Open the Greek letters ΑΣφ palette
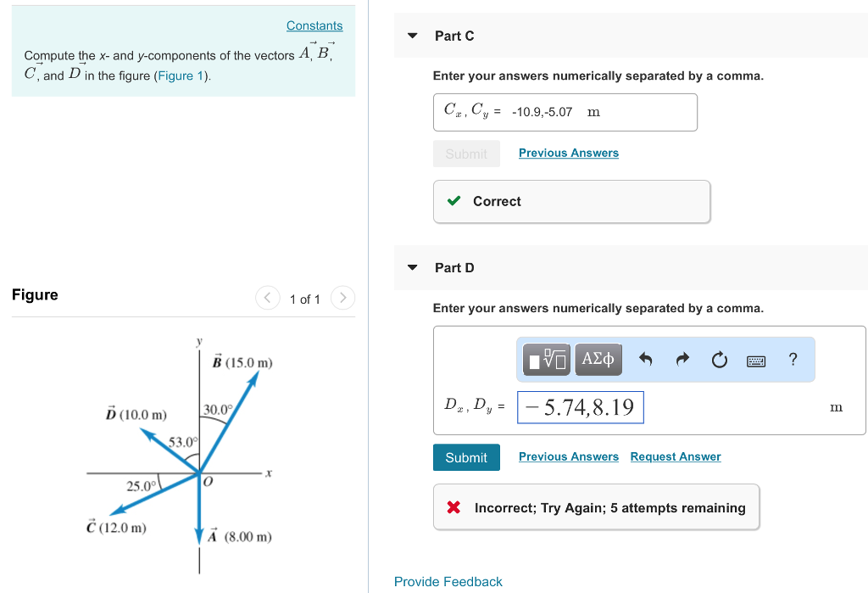 click(598, 359)
